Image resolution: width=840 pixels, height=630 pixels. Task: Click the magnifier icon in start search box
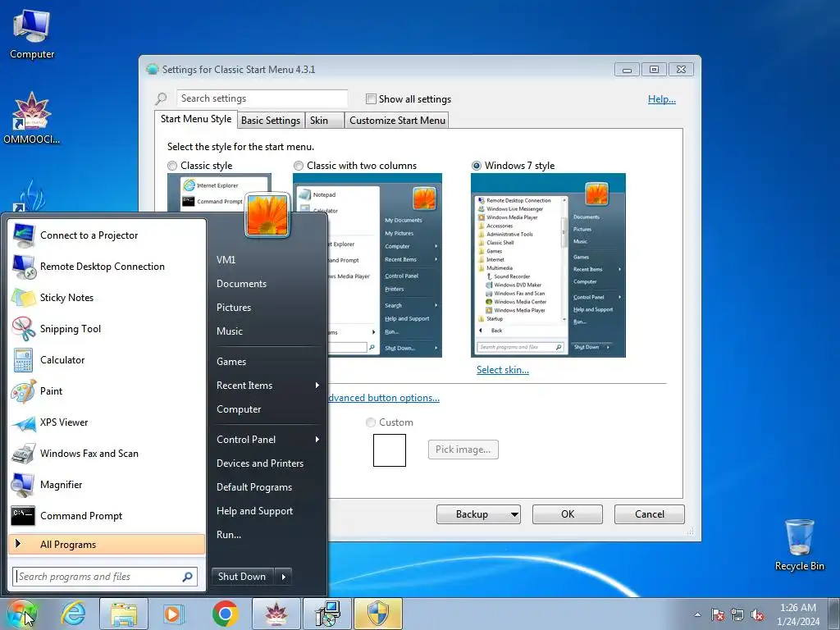(187, 577)
